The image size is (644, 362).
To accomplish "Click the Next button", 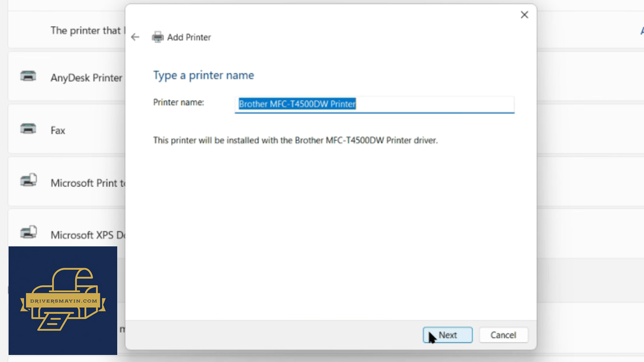I will point(448,335).
